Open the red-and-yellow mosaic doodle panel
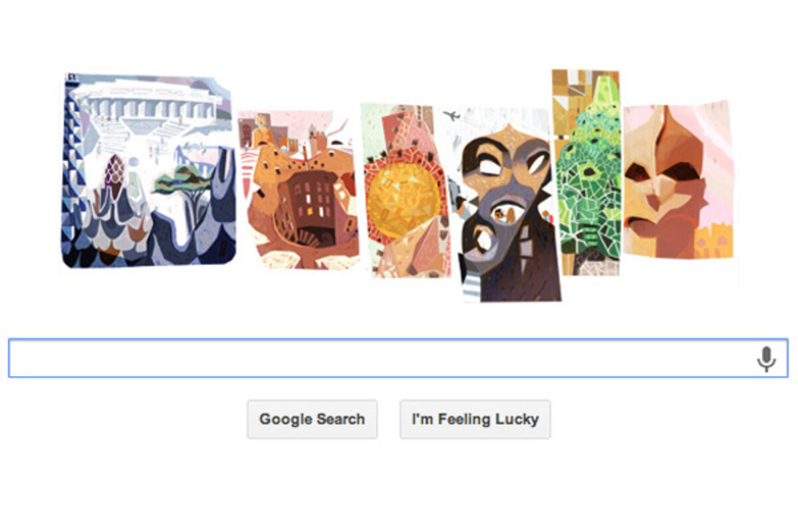The height and width of the screenshot is (532, 798). click(406, 190)
